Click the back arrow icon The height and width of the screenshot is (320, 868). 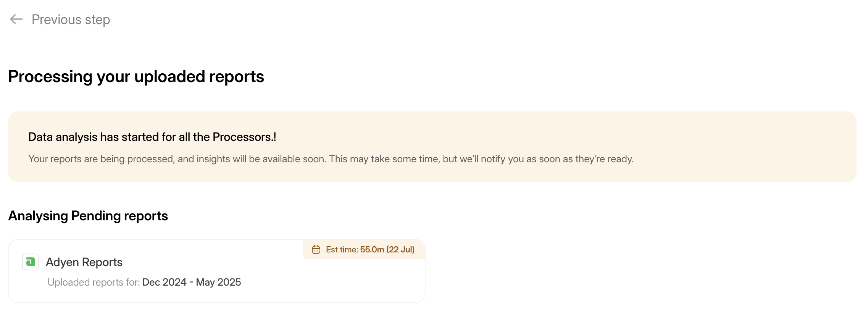16,19
